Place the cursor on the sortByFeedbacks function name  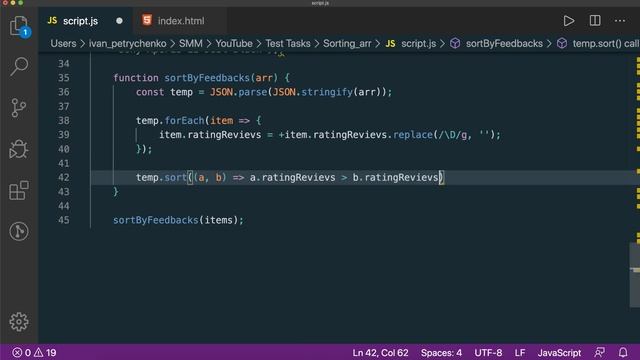pos(207,78)
